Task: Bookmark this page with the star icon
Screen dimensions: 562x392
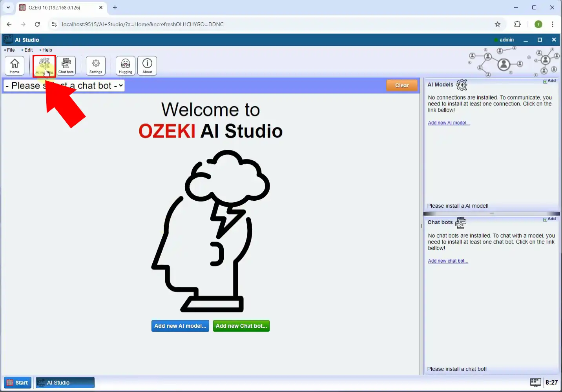Action: point(498,24)
